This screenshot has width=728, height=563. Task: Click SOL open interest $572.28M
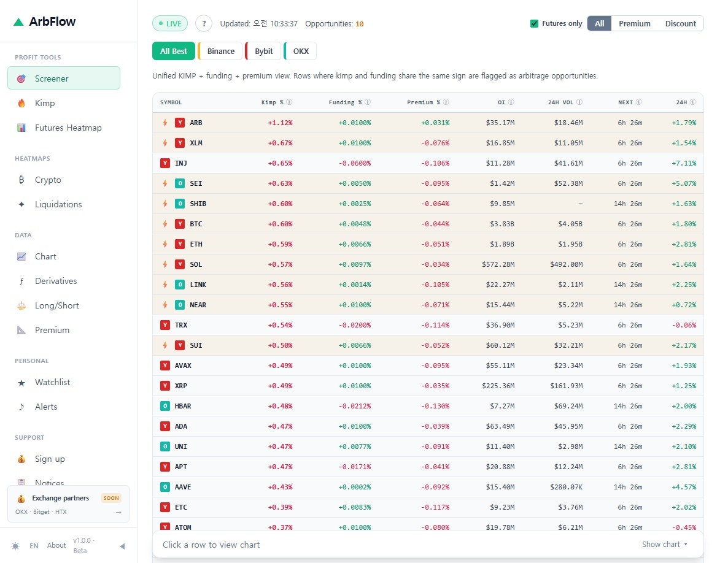(x=498, y=265)
